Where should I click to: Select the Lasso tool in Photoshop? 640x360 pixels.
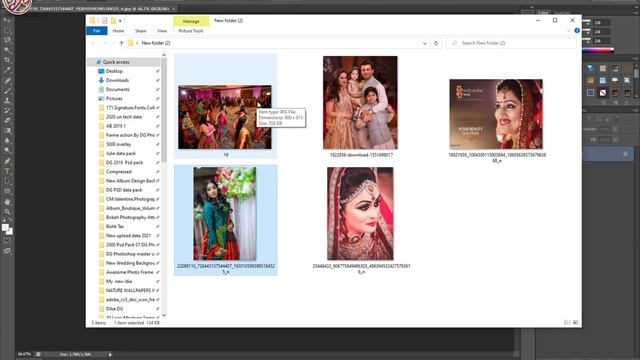point(7,40)
